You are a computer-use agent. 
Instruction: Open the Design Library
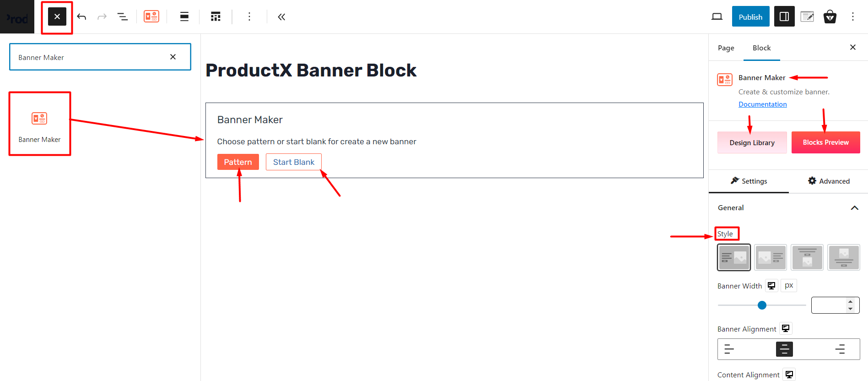point(752,142)
